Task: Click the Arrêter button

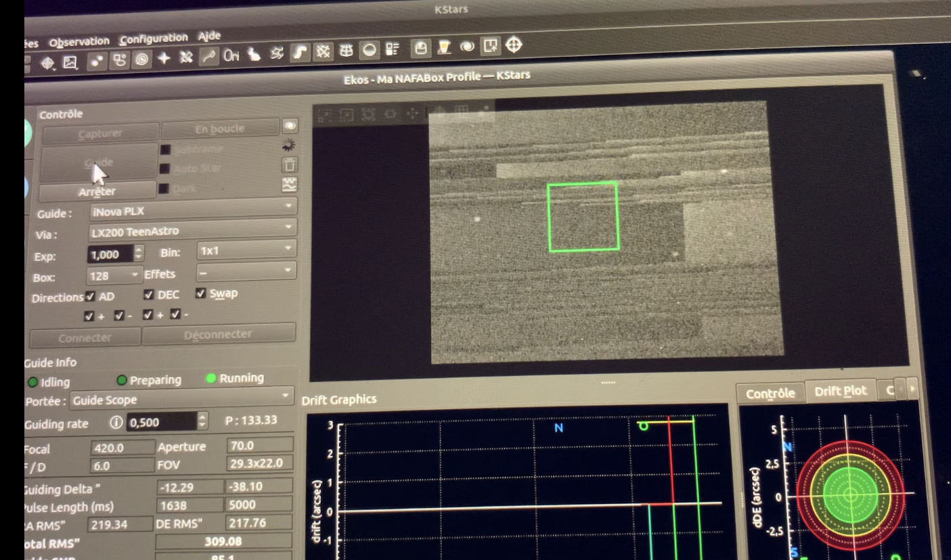Action: 97,191
